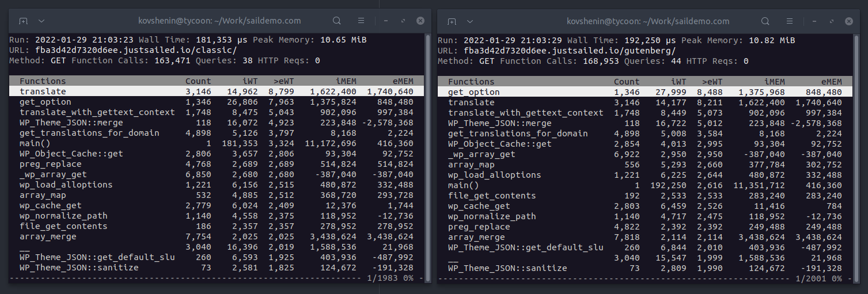Close the left terminal window
868x294 pixels.
pos(420,21)
